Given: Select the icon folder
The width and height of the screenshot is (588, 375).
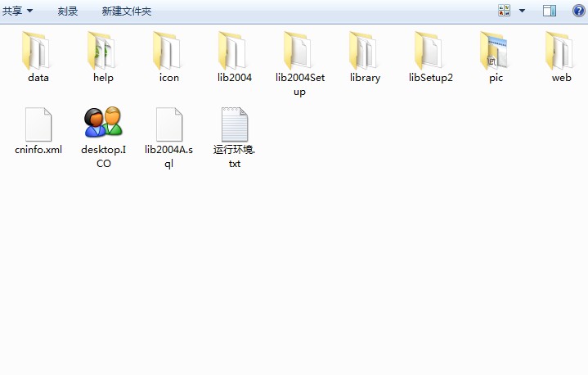Looking at the screenshot, I should point(167,51).
